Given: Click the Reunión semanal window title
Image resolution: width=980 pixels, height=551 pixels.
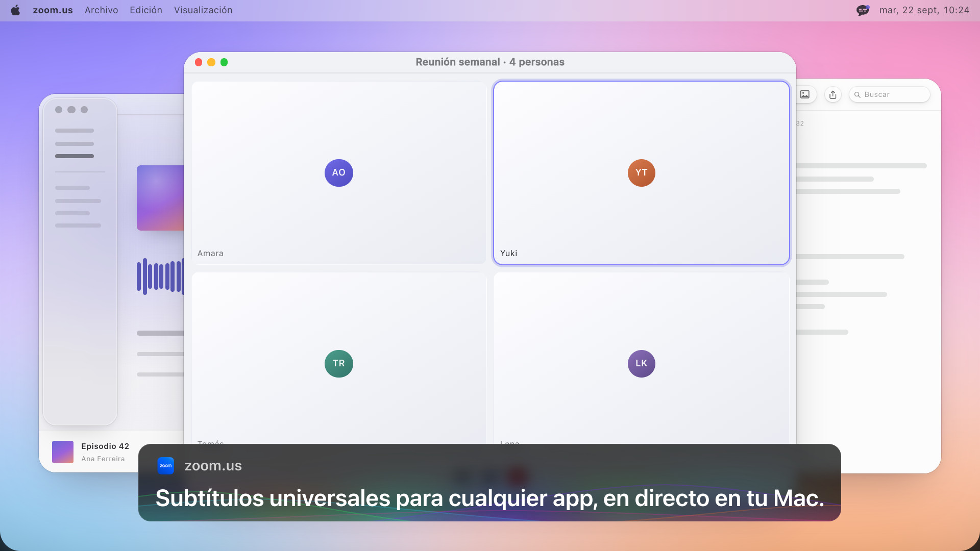Looking at the screenshot, I should (x=490, y=62).
